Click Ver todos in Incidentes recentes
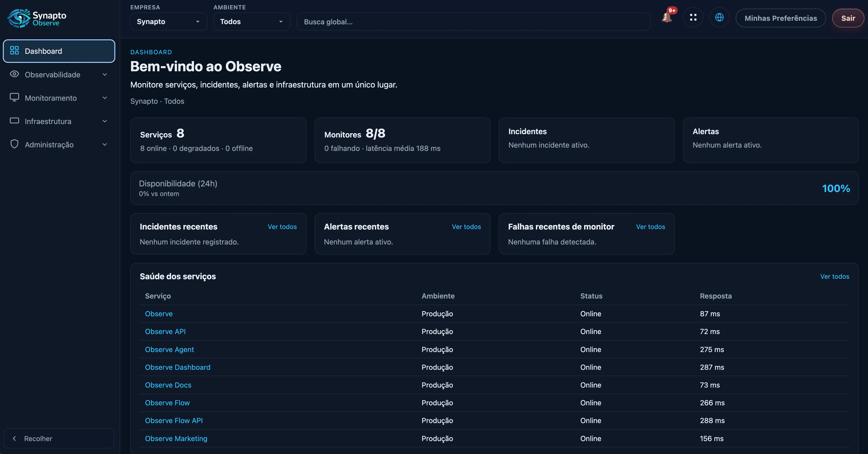Image resolution: width=868 pixels, height=454 pixels. point(282,227)
